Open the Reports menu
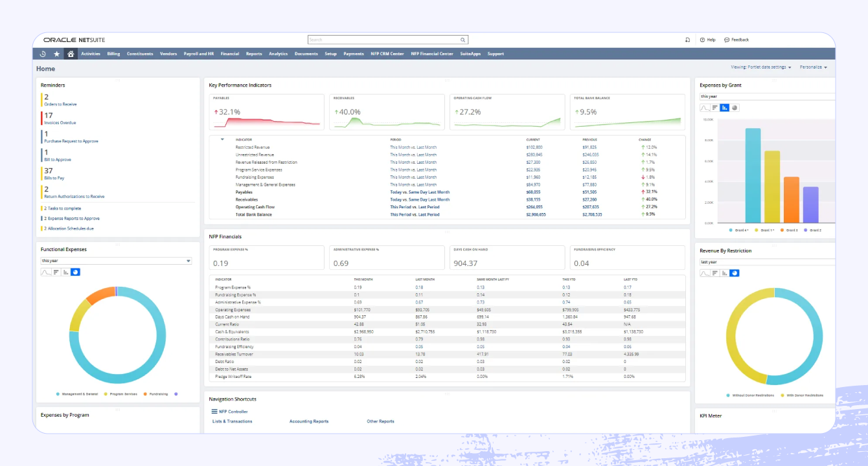868x466 pixels. click(x=254, y=54)
